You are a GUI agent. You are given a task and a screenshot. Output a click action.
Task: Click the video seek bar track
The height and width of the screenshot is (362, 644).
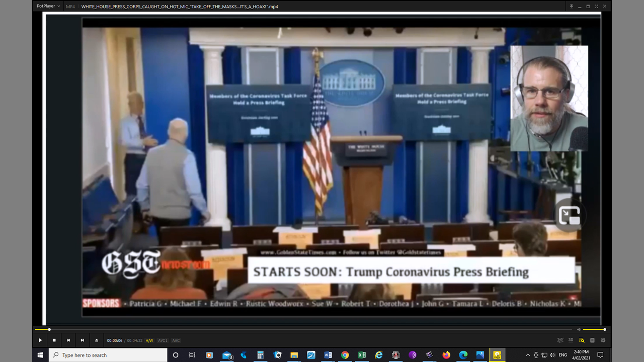click(x=302, y=329)
